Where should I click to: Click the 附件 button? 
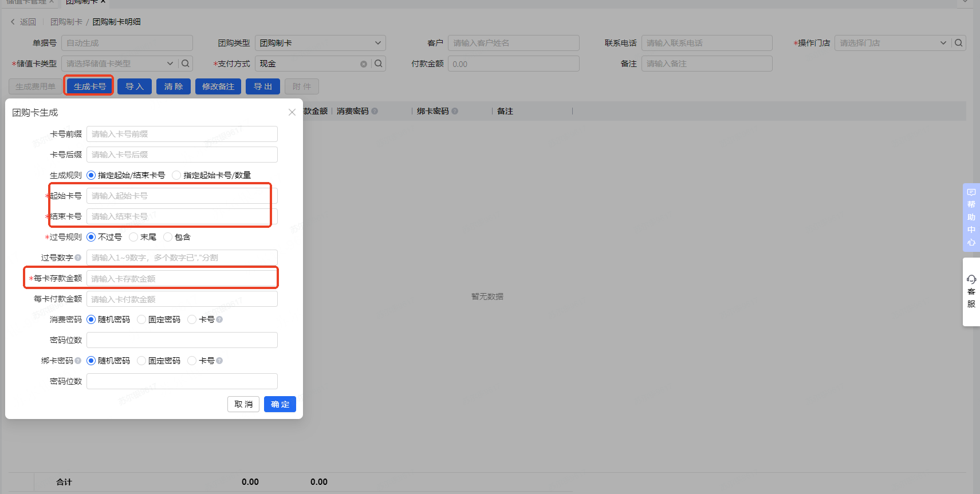[x=302, y=86]
